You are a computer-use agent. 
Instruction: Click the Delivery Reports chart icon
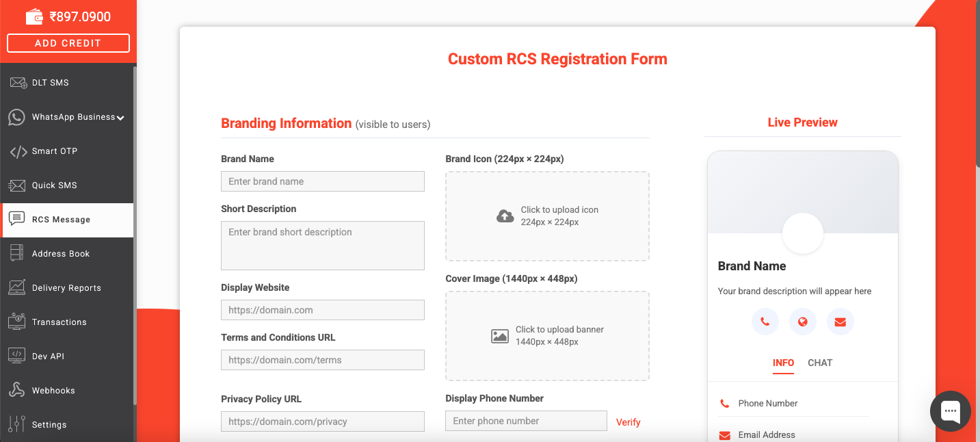(x=17, y=287)
